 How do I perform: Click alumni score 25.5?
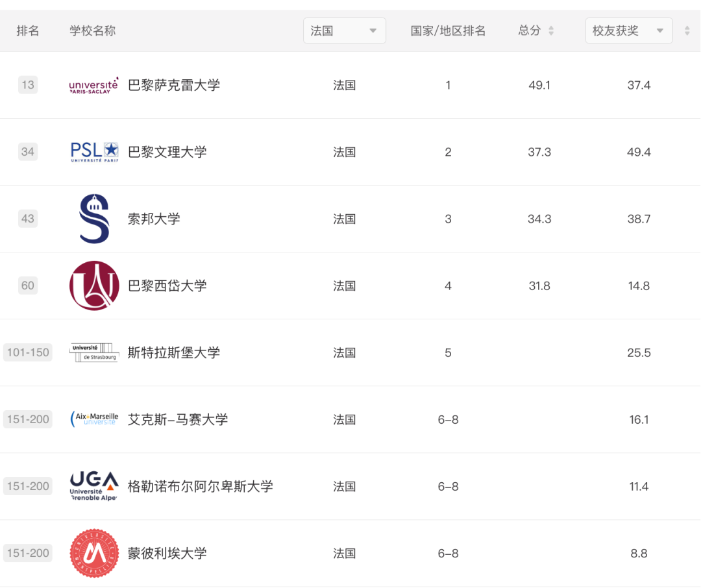pos(639,352)
